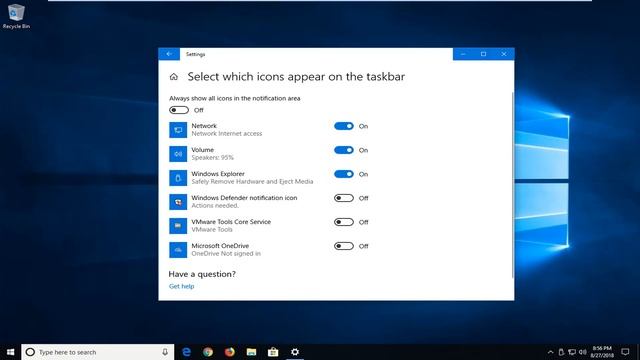Screen dimensions: 640x360
Task: Launch Microsoft Edge from the taskbar
Action: click(187, 352)
